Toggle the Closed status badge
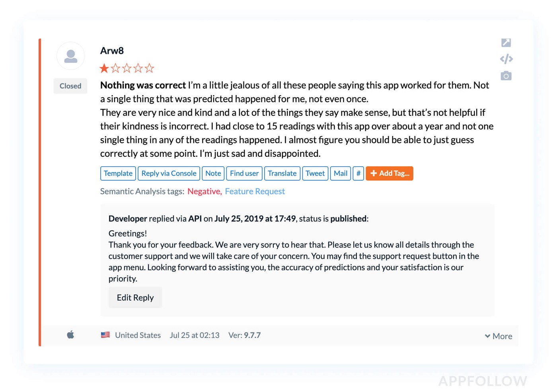 click(x=70, y=86)
